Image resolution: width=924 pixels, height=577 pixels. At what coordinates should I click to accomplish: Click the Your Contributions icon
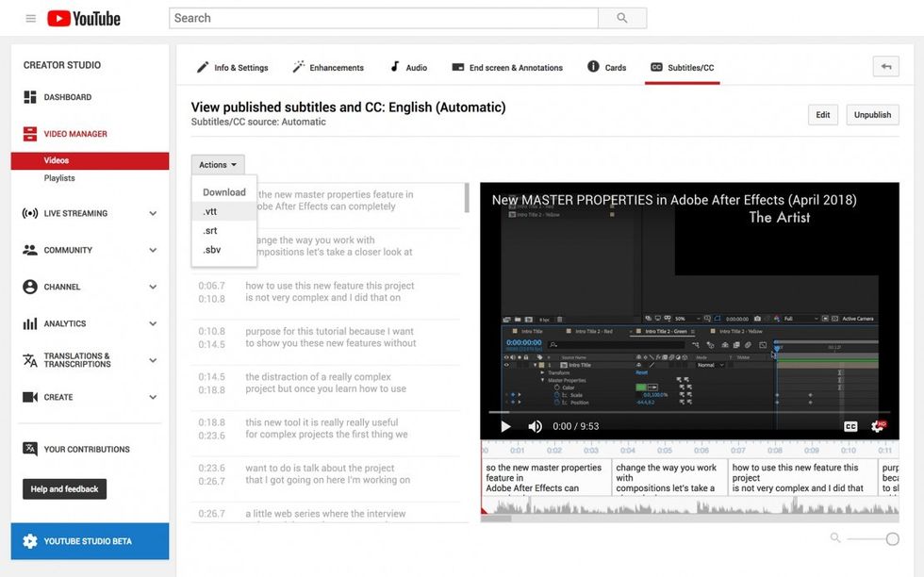pos(29,449)
